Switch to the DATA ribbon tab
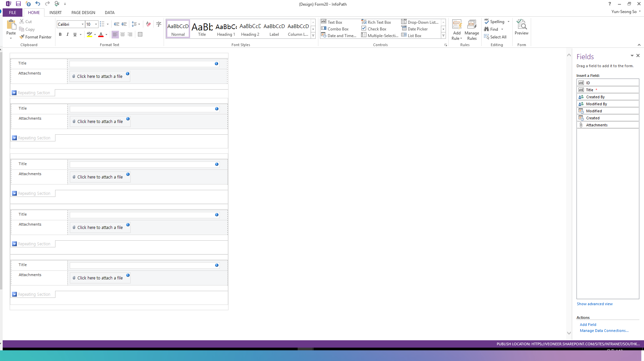This screenshot has width=644, height=361. [110, 12]
